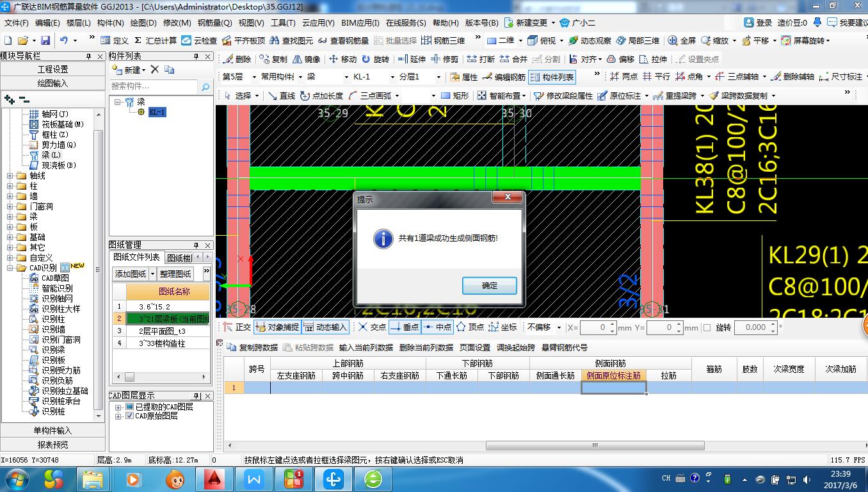The image size is (868, 492).
Task: Draw with the 直线 line tool
Action: [282, 95]
